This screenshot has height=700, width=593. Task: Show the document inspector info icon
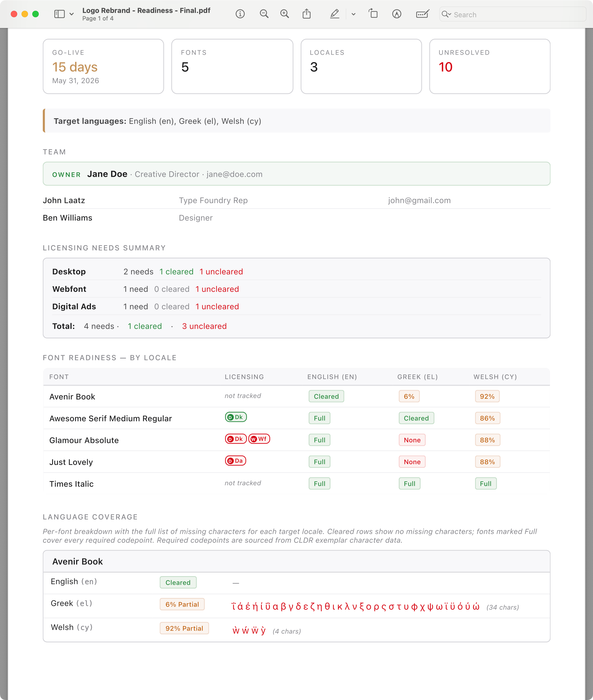pyautogui.click(x=240, y=14)
